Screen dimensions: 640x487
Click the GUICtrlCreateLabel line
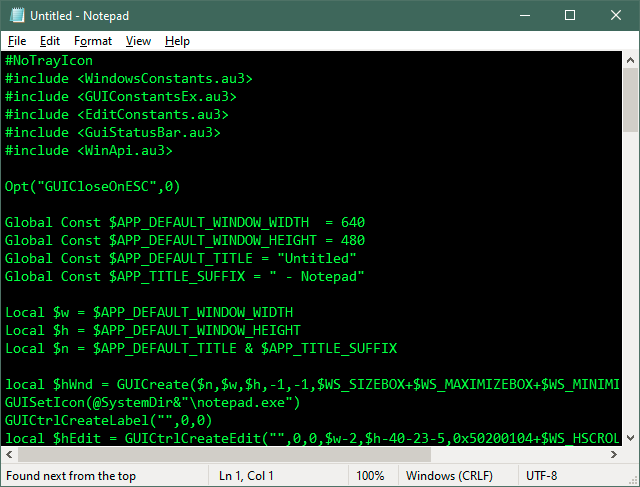109,420
